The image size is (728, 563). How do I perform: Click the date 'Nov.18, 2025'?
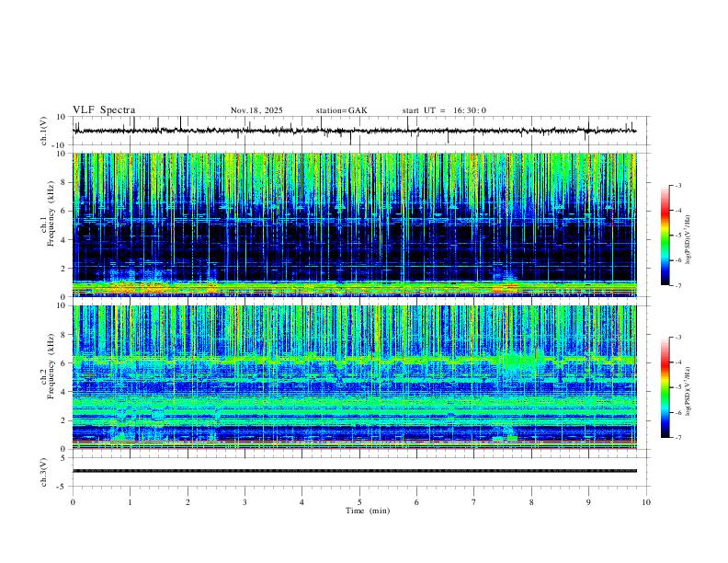(x=256, y=110)
